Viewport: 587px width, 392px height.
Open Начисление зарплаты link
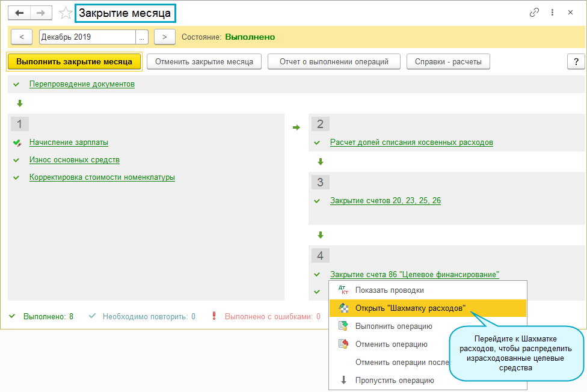69,142
